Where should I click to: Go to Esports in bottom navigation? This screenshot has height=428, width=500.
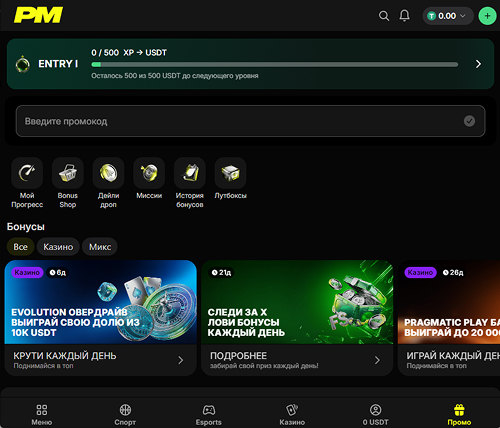point(209,414)
